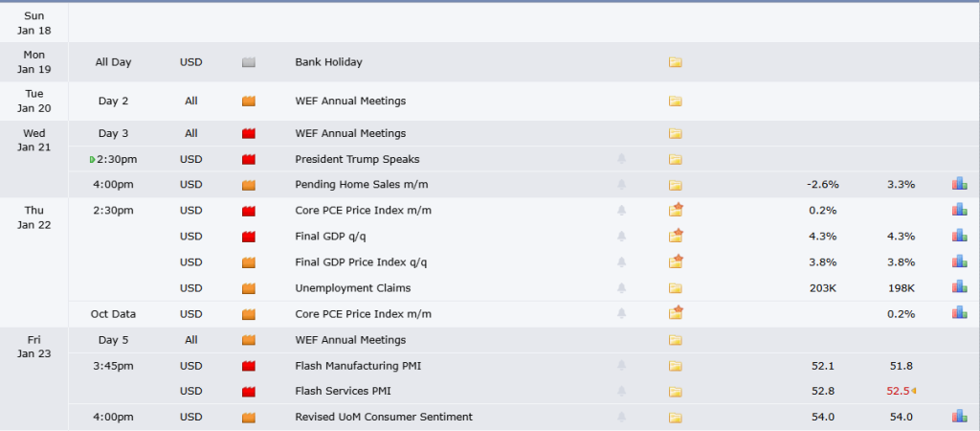This screenshot has width=980, height=431.
Task: Open the Revised UoM Consumer Sentiment chart icon
Action: pyautogui.click(x=959, y=417)
